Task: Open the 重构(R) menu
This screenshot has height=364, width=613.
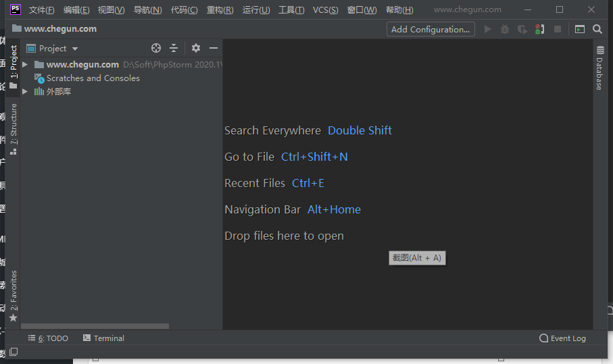Action: click(220, 9)
